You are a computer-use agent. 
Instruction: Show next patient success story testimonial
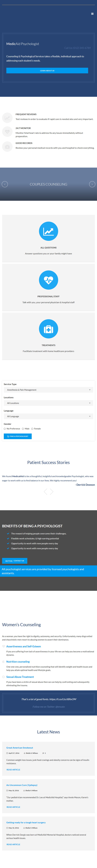pyautogui.click(x=52, y=492)
